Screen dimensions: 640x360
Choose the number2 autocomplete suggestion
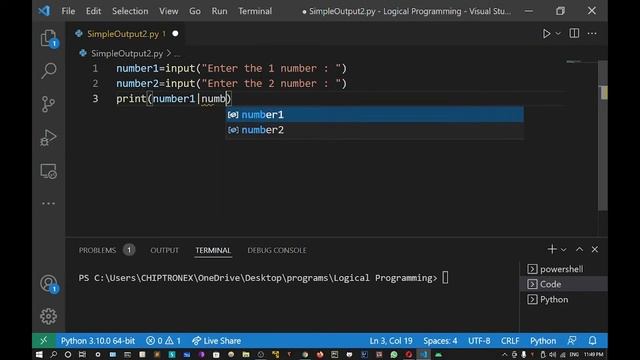tap(374, 130)
